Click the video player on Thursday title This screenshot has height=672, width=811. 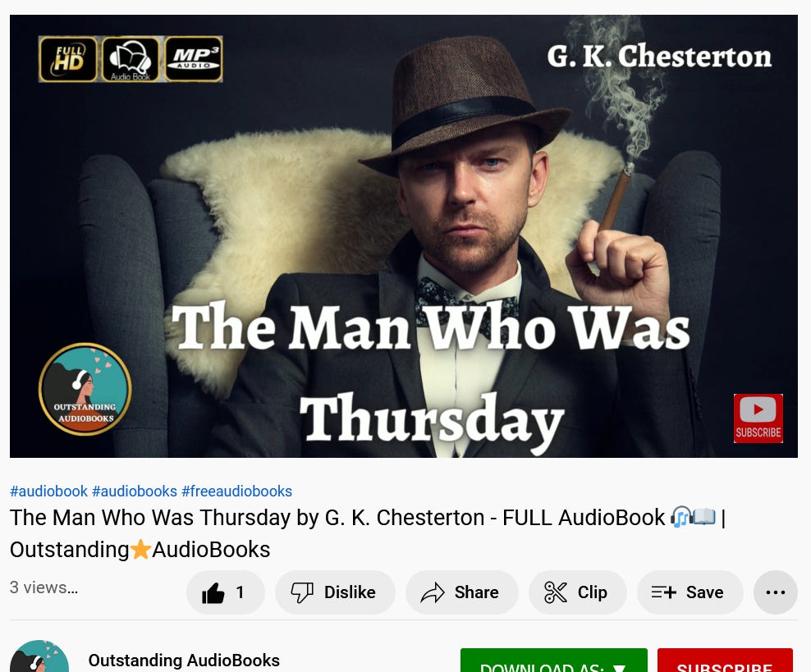[x=432, y=417]
